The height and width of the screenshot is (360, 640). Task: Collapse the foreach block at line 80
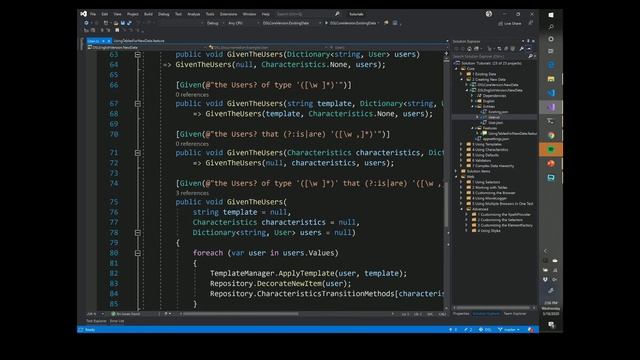[x=138, y=253]
